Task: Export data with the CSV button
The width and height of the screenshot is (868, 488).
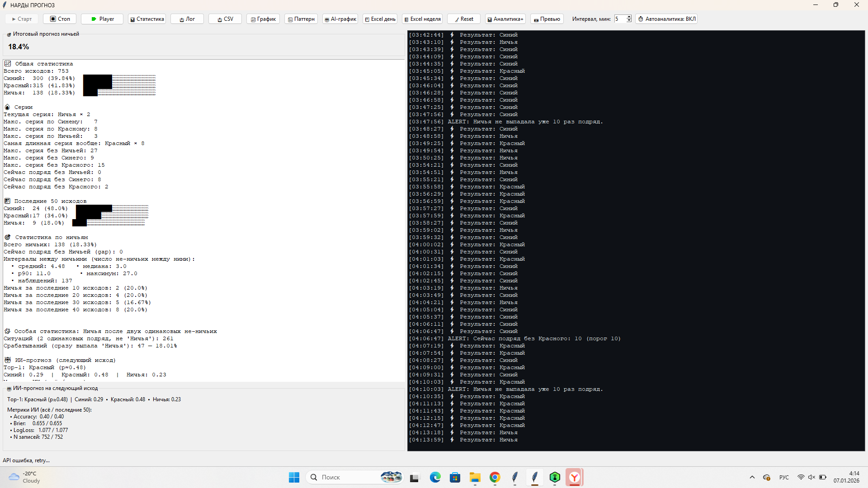Action: click(x=225, y=19)
